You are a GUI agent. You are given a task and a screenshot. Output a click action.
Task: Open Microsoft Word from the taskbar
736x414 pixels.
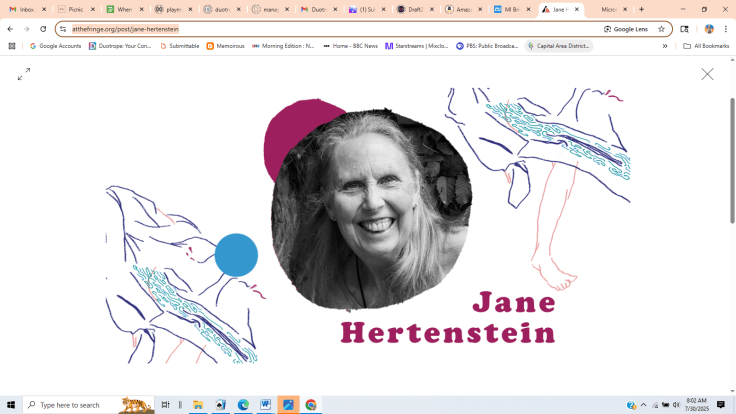(x=266, y=405)
